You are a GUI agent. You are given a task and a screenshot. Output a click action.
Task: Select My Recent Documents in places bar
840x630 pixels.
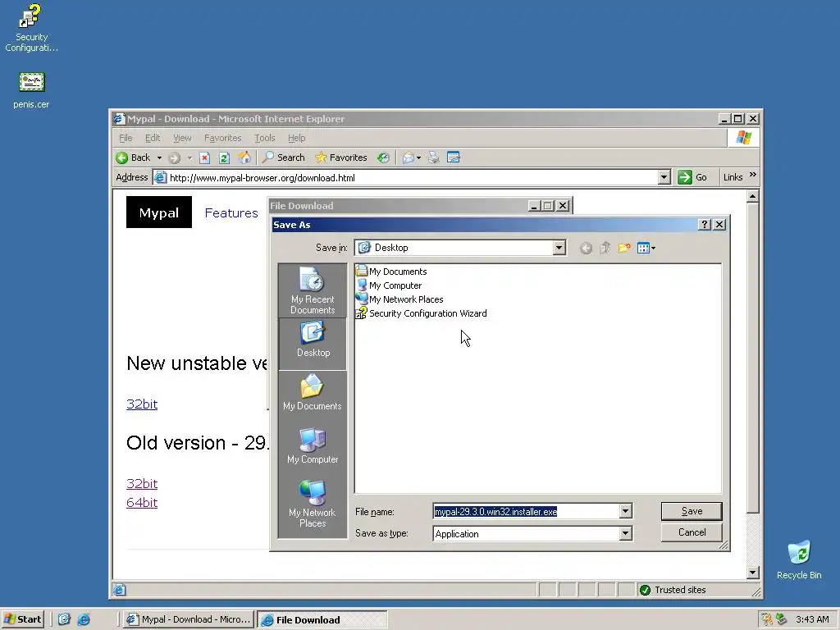313,291
